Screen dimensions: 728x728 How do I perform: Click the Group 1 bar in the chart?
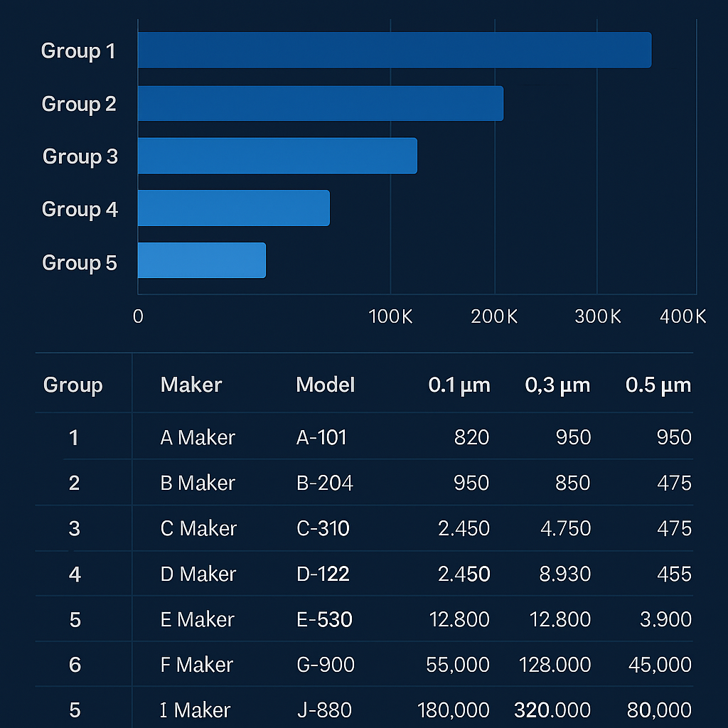[394, 50]
